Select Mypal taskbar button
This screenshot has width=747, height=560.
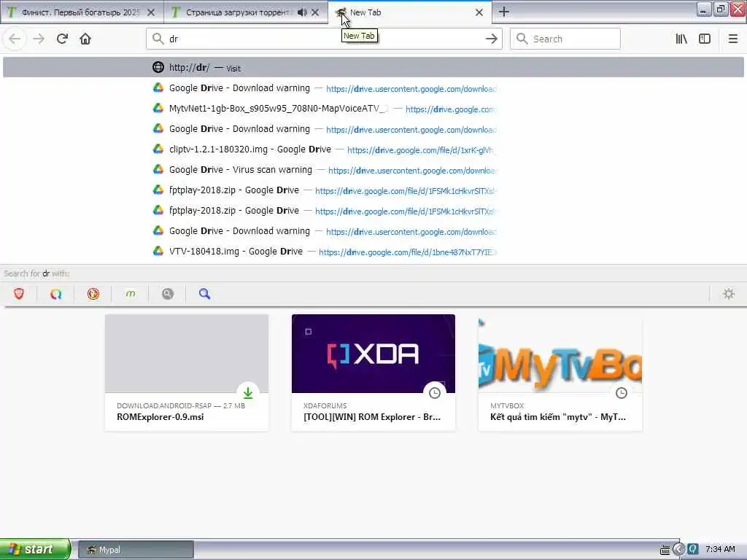coord(136,550)
